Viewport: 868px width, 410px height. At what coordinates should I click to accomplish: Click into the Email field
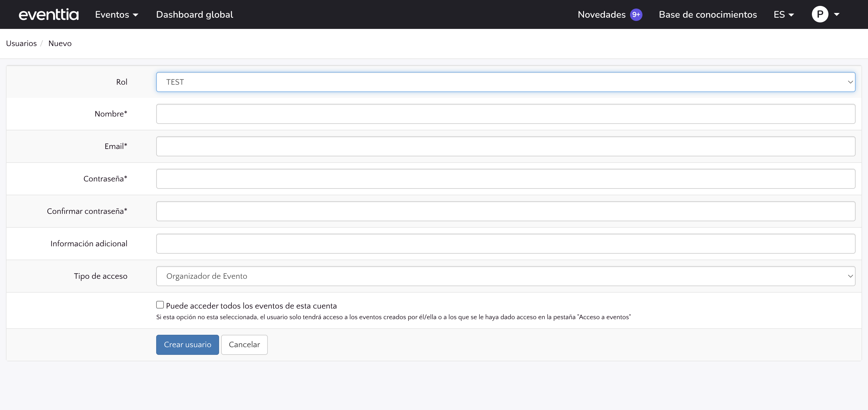pyautogui.click(x=505, y=146)
